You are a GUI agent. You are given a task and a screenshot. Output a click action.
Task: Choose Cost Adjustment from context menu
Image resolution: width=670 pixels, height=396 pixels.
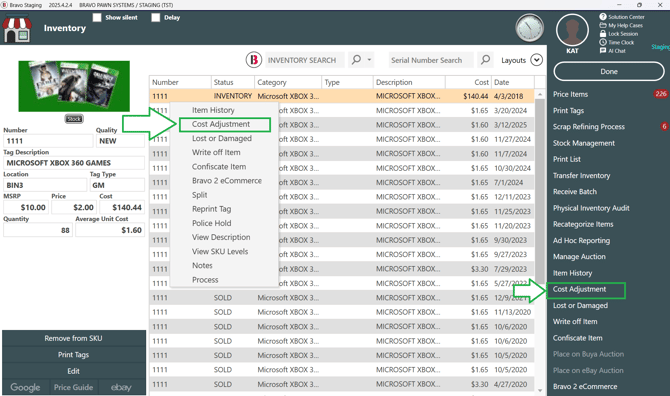tap(220, 124)
